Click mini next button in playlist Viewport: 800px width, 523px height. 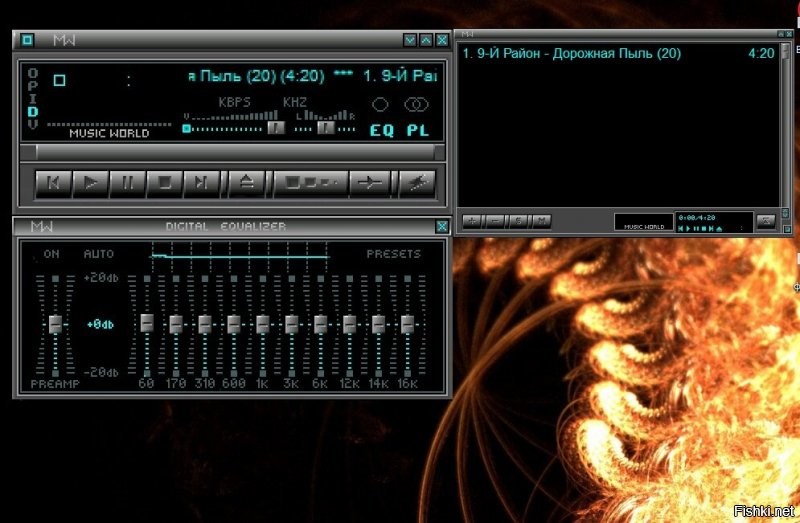711,229
